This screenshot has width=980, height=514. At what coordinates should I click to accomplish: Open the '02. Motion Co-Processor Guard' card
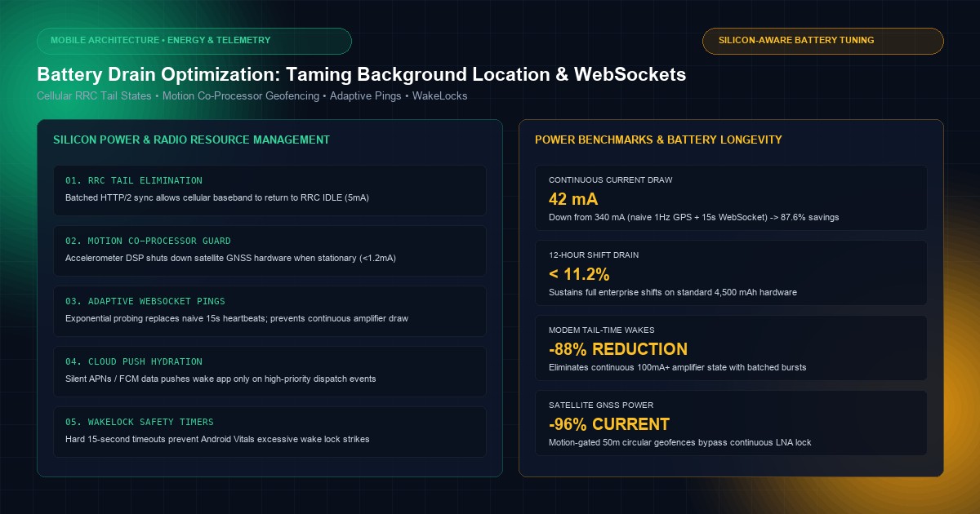coord(269,250)
